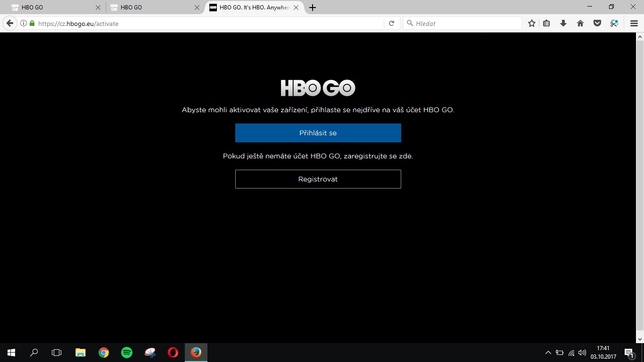Screen dimensions: 644x362
Task: Open Windows search from the taskbar
Action: (x=34, y=353)
